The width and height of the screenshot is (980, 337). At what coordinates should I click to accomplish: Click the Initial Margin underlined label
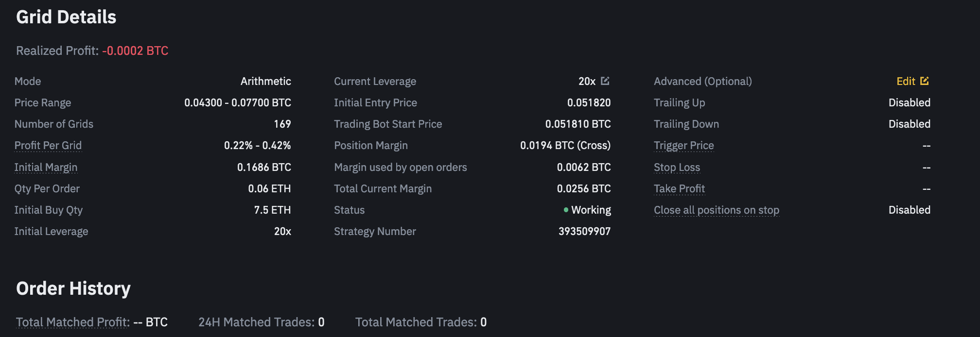(x=46, y=167)
